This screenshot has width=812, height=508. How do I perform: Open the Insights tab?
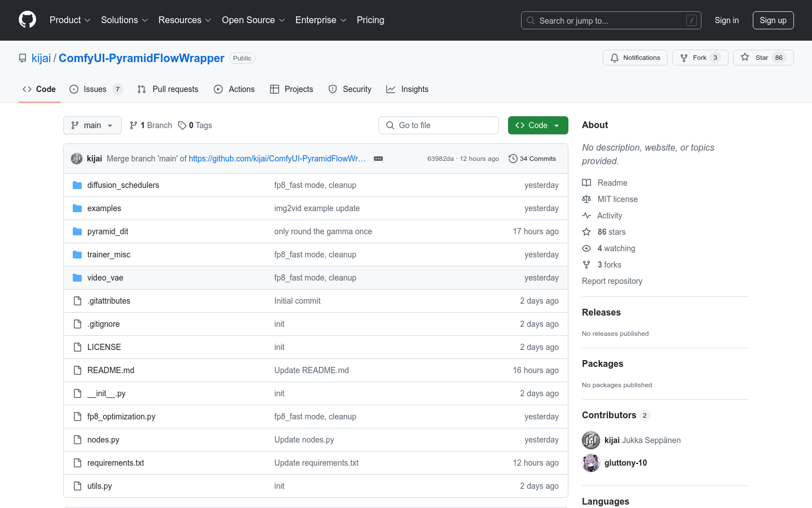tap(408, 89)
